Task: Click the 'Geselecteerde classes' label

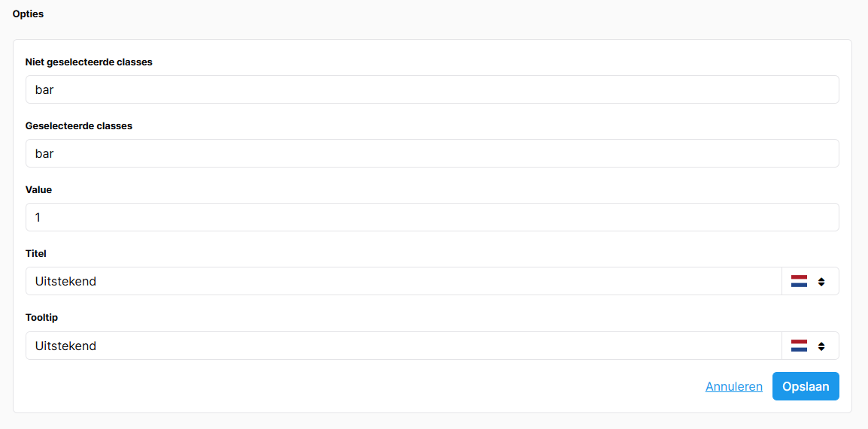Action: coord(79,125)
